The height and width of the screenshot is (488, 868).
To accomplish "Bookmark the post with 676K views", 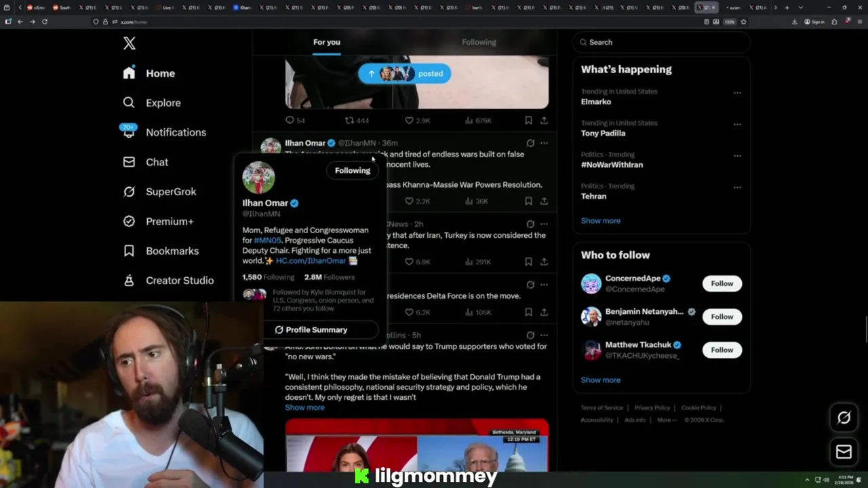I will pos(528,121).
